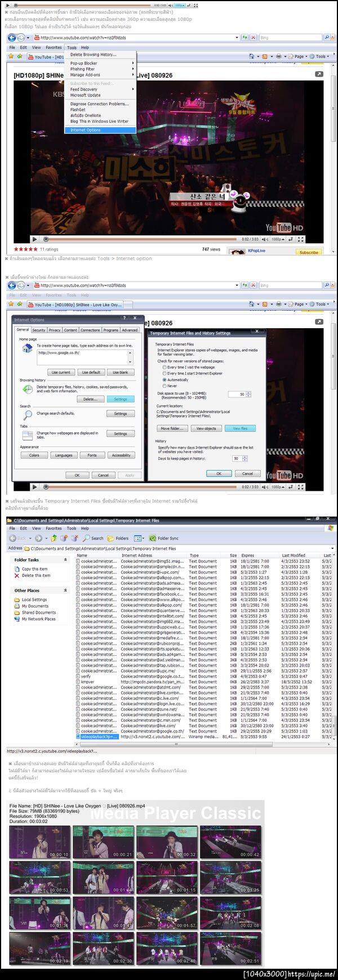Image resolution: width=338 pixels, height=980 pixels.
Task: Click Back button in Temporary Internet Files window
Action: 17,538
